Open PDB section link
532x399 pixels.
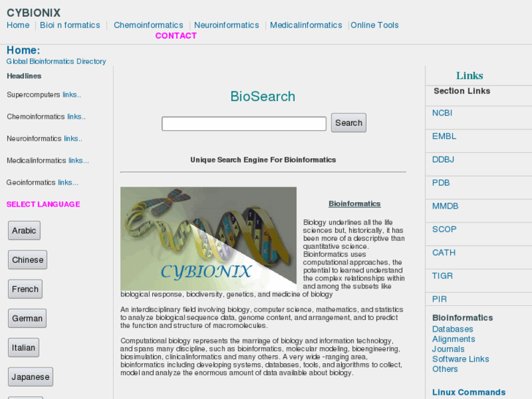tap(441, 183)
